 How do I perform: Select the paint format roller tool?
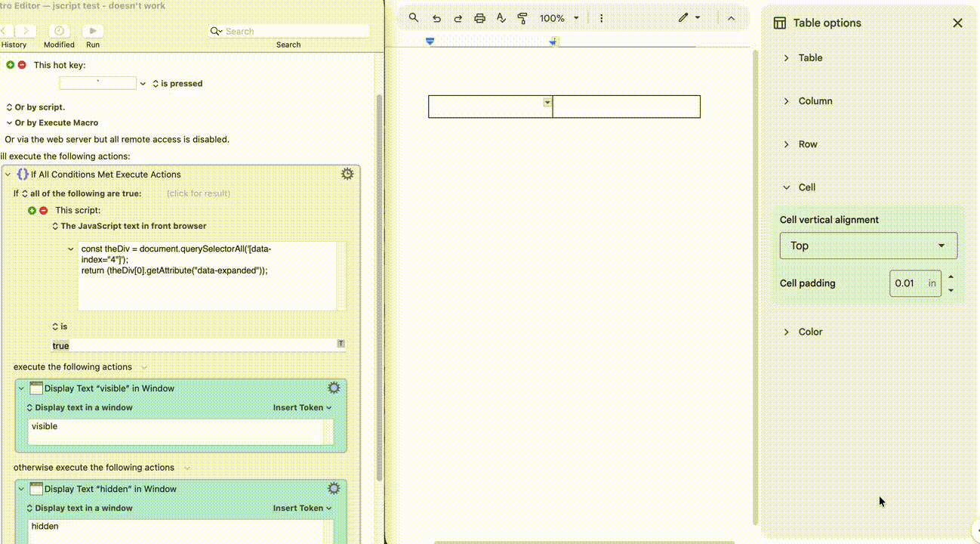click(522, 18)
